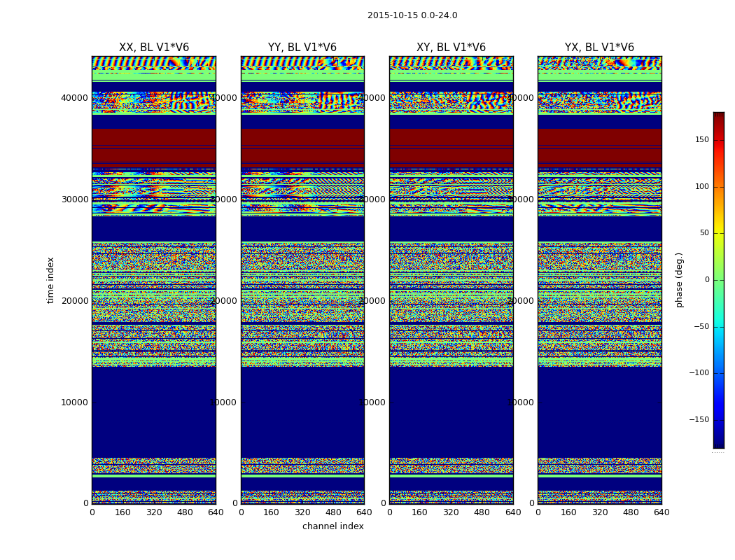Click the 50 tick label on the colorbar
This screenshot has height=560, width=735.
[704, 233]
